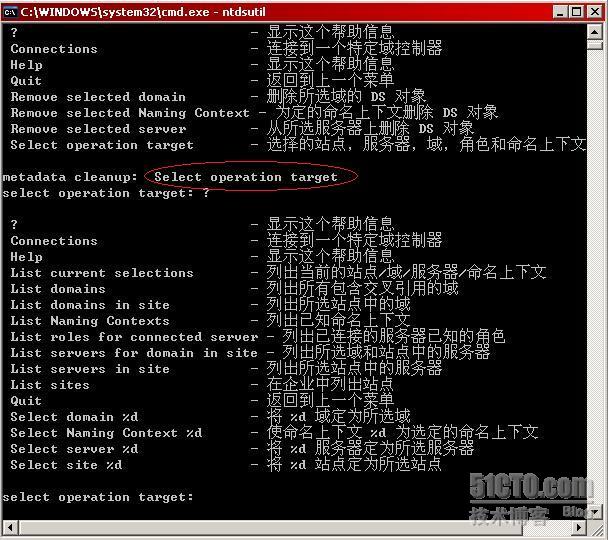Click the vertical scrollbar up arrow
Screen dimensions: 608x540
pyautogui.click(x=594, y=31)
